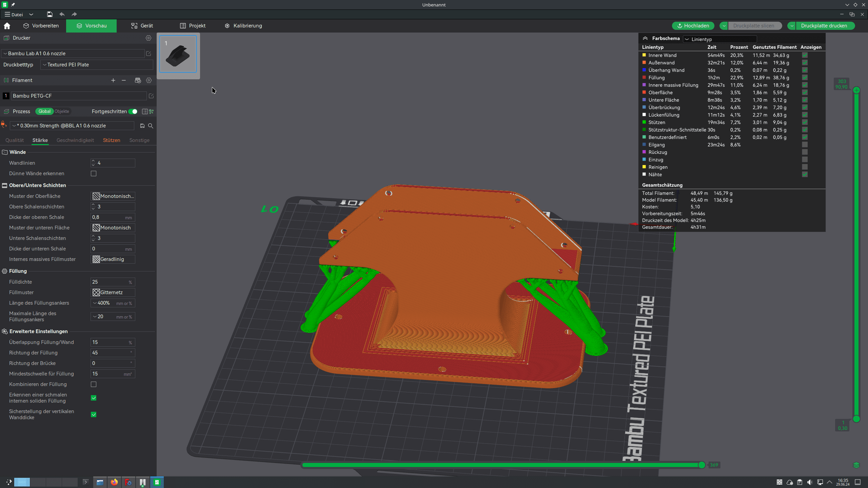
Task: Edit the Bambu PETG-CF filament preset icon
Action: [x=151, y=96]
